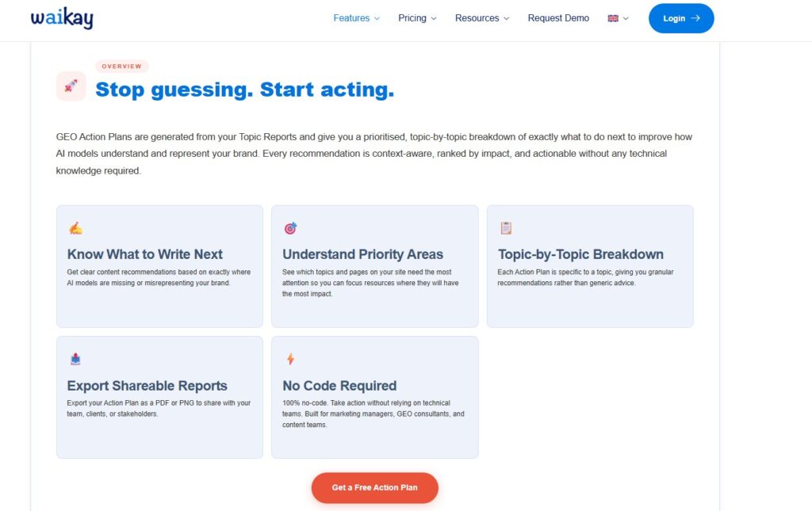Click the UK flag language icon
The image size is (812, 511).
click(x=613, y=18)
